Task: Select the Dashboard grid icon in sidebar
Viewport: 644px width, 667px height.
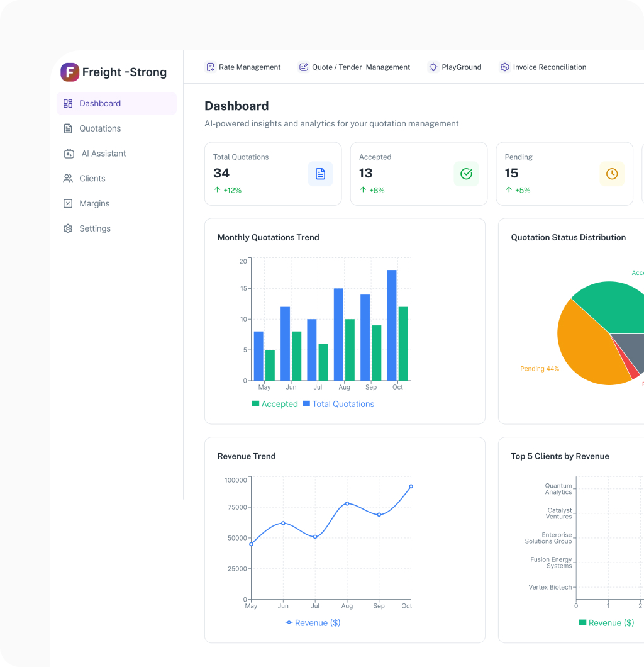Action: click(68, 103)
